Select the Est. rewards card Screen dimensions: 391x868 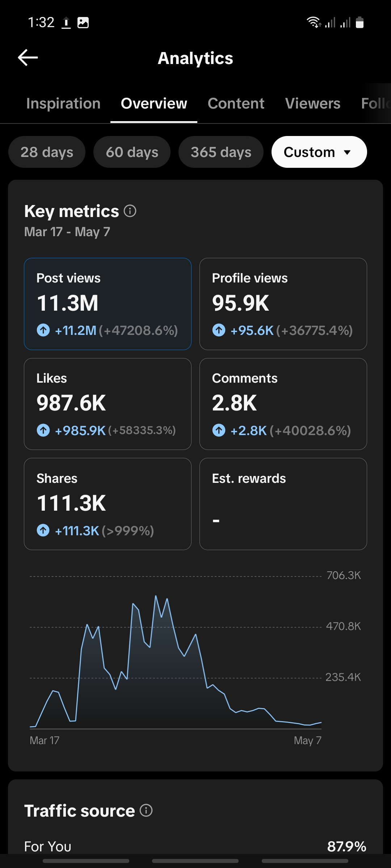(283, 504)
